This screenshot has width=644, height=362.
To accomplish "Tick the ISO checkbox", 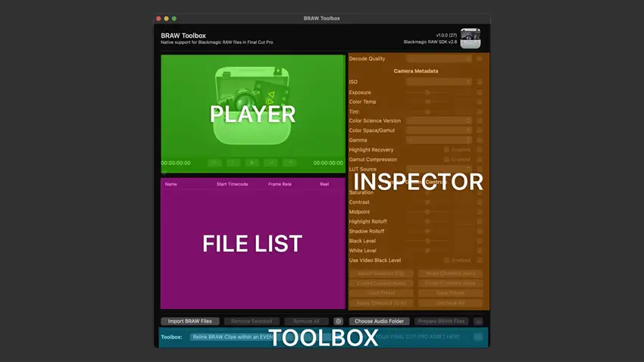I will pyautogui.click(x=480, y=82).
